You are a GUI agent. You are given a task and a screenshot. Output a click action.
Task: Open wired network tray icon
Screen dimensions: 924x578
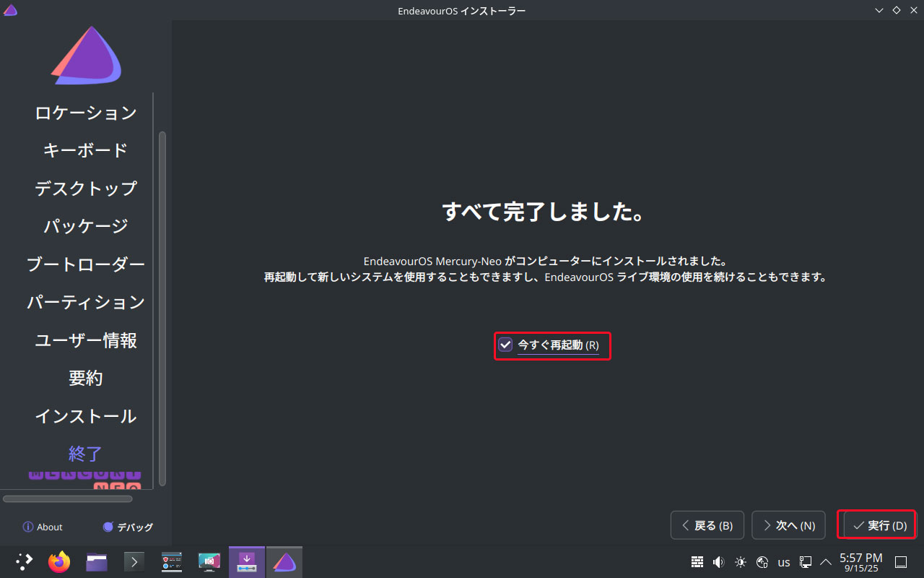point(806,562)
